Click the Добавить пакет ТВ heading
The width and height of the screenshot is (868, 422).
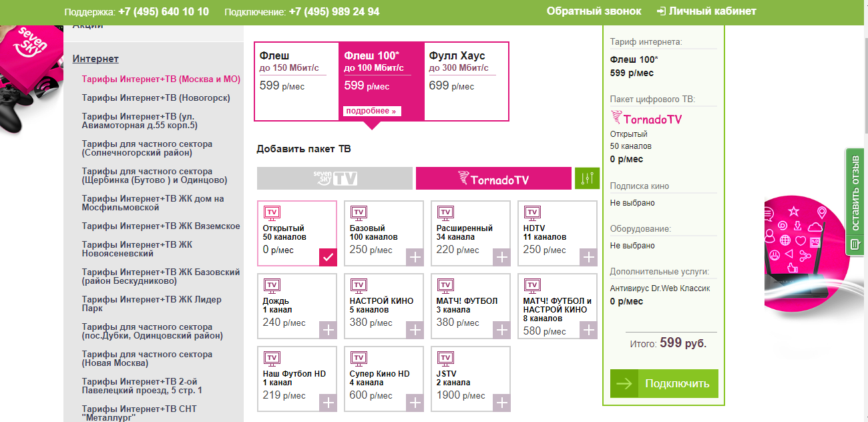[x=304, y=149]
